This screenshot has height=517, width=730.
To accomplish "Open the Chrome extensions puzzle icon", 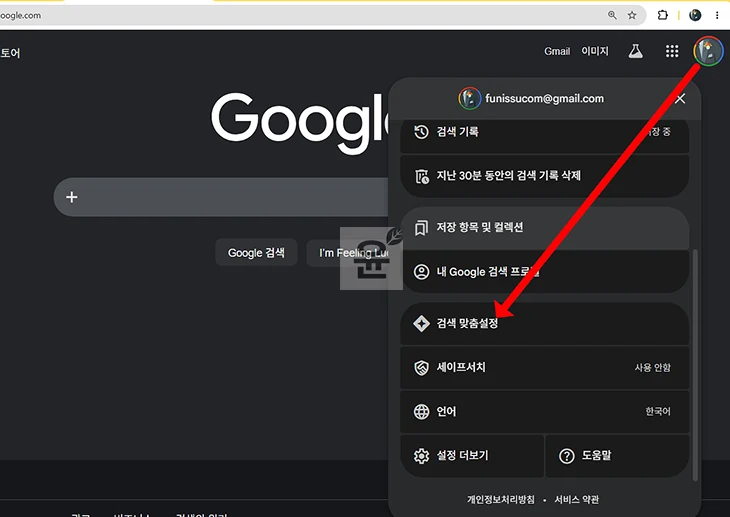I will [x=662, y=15].
